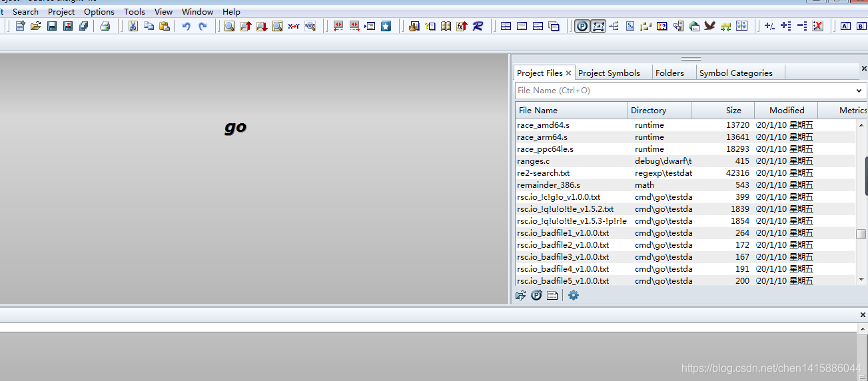Viewport: 868px width, 381px height.
Task: Toggle the Relation window button
Action: 598,26
